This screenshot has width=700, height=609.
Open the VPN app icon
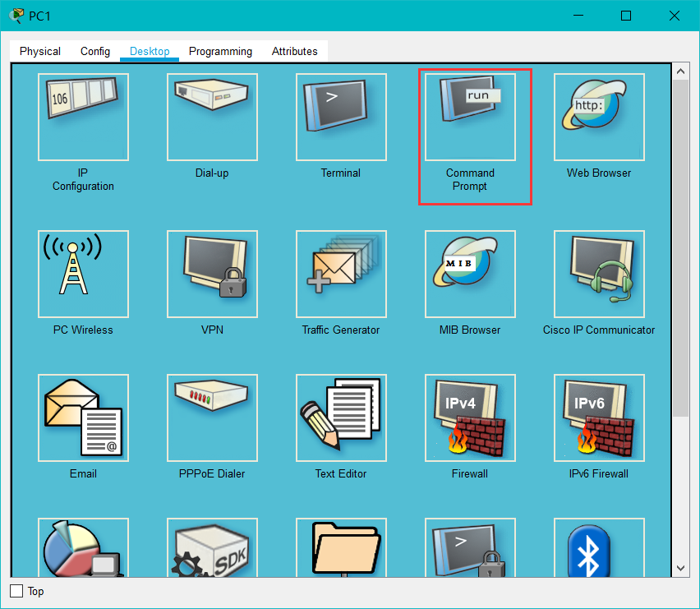212,275
